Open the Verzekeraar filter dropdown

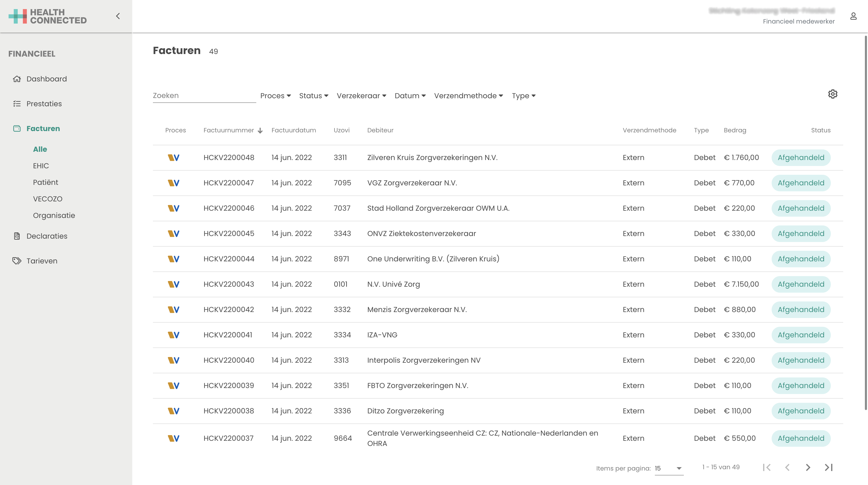point(361,96)
